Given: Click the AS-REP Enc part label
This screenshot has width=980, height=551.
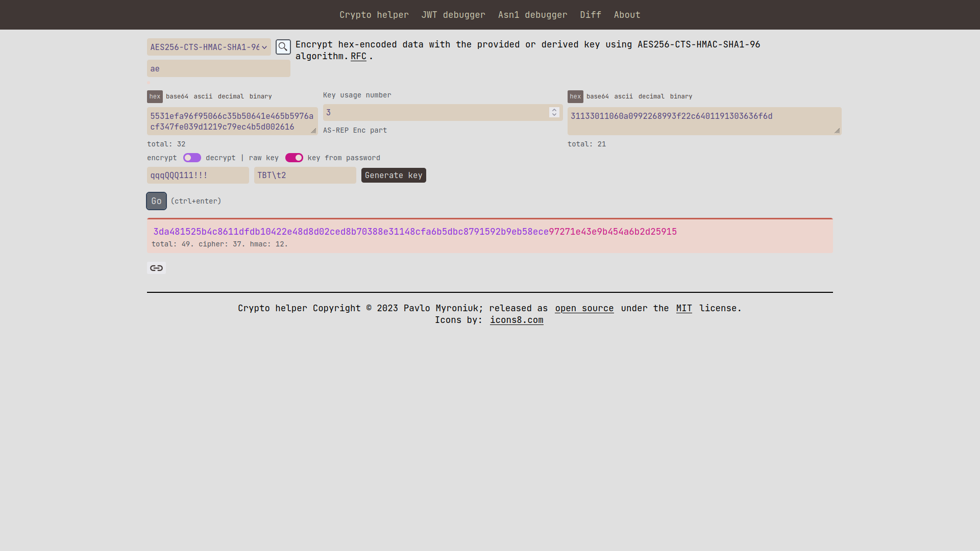Looking at the screenshot, I should pyautogui.click(x=355, y=130).
